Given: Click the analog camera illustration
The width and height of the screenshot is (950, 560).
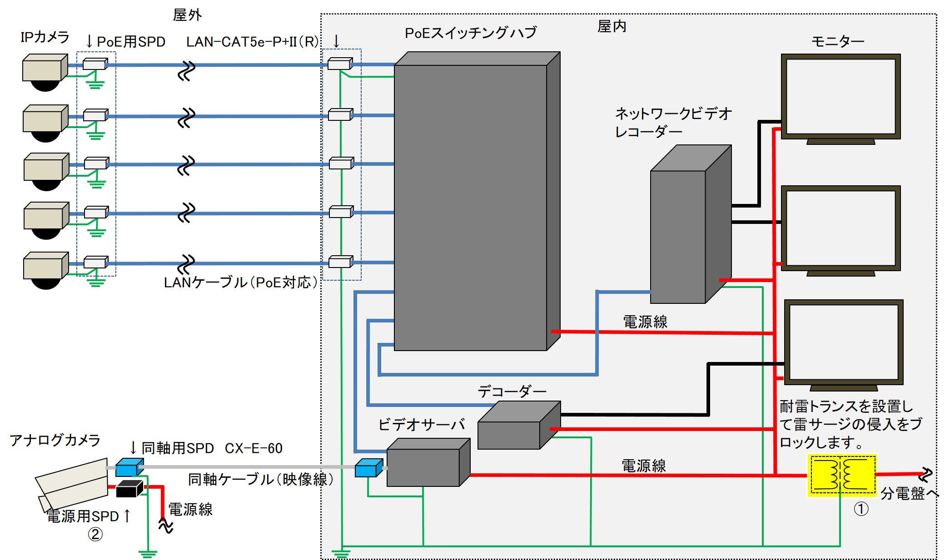Looking at the screenshot, I should pos(72,484).
